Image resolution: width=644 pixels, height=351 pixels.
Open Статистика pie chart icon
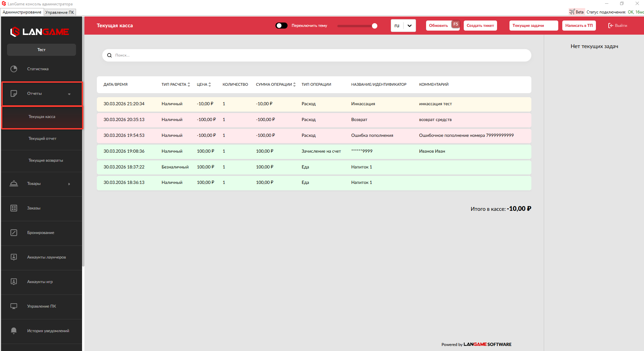coord(14,69)
